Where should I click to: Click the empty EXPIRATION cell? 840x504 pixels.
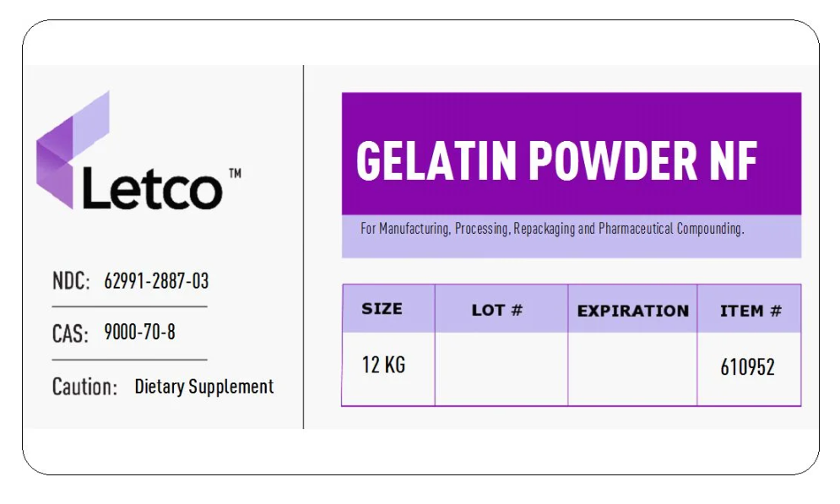coord(632,368)
